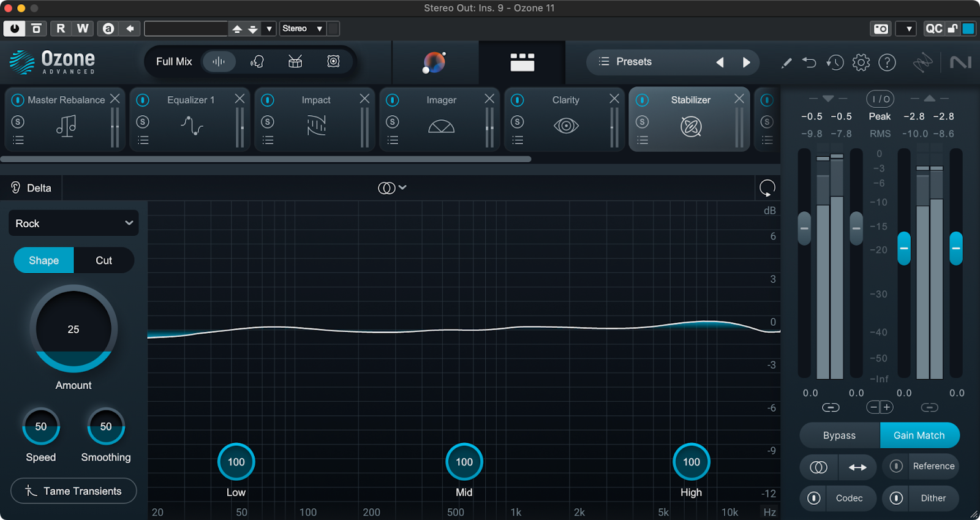Select the waveform Full Mix icon
The width and height of the screenshot is (980, 520).
tap(219, 61)
